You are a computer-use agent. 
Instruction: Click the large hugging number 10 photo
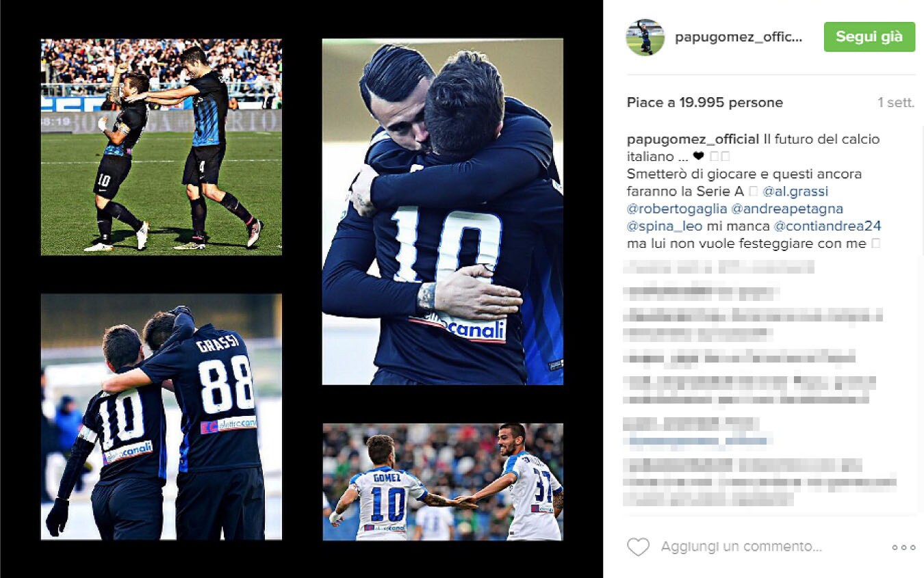click(443, 211)
